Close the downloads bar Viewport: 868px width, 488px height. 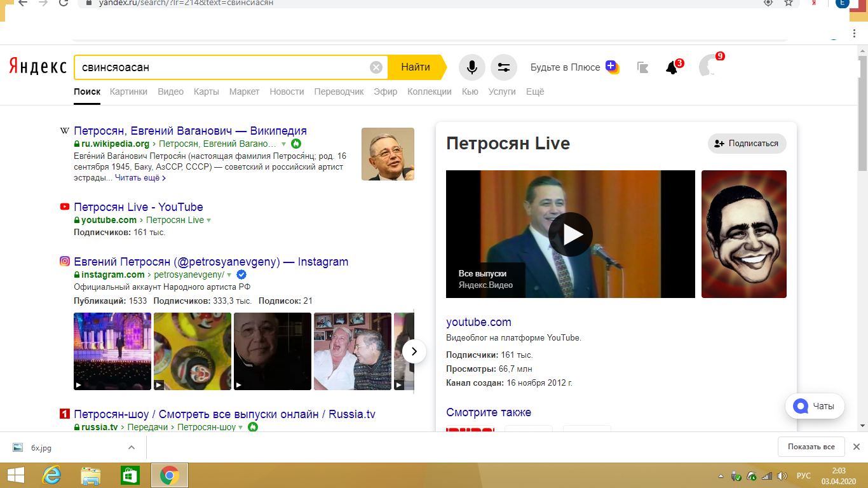click(857, 447)
